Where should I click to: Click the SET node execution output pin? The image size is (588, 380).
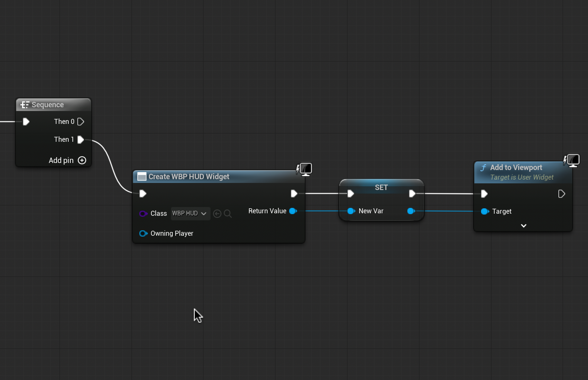click(412, 194)
